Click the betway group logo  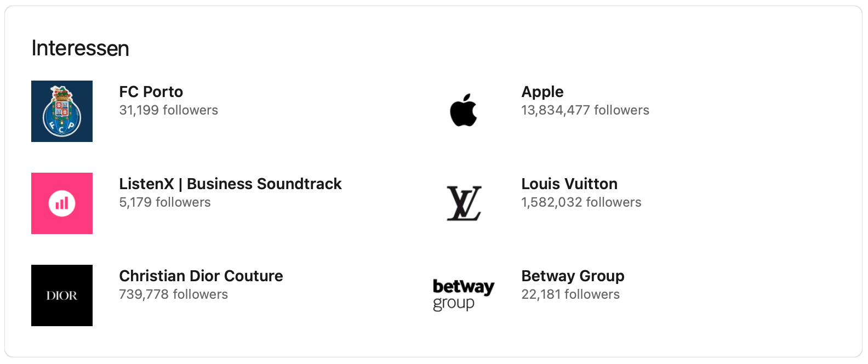click(464, 295)
